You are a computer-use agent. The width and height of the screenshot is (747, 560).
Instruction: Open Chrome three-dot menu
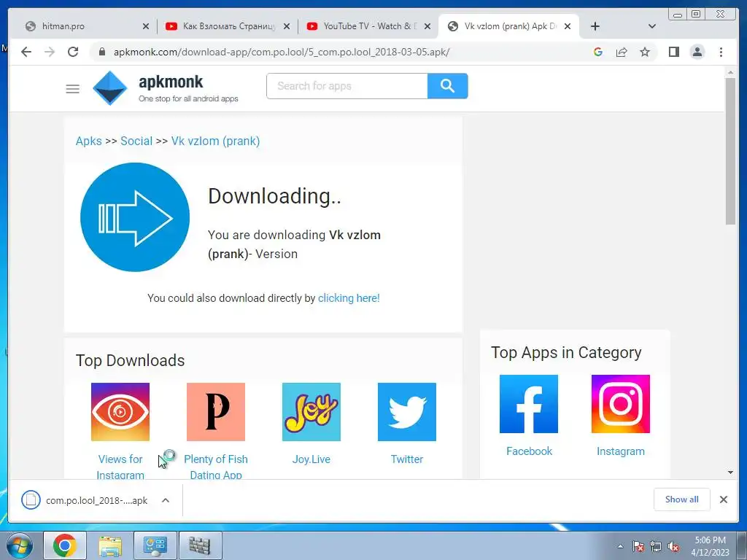pos(721,52)
